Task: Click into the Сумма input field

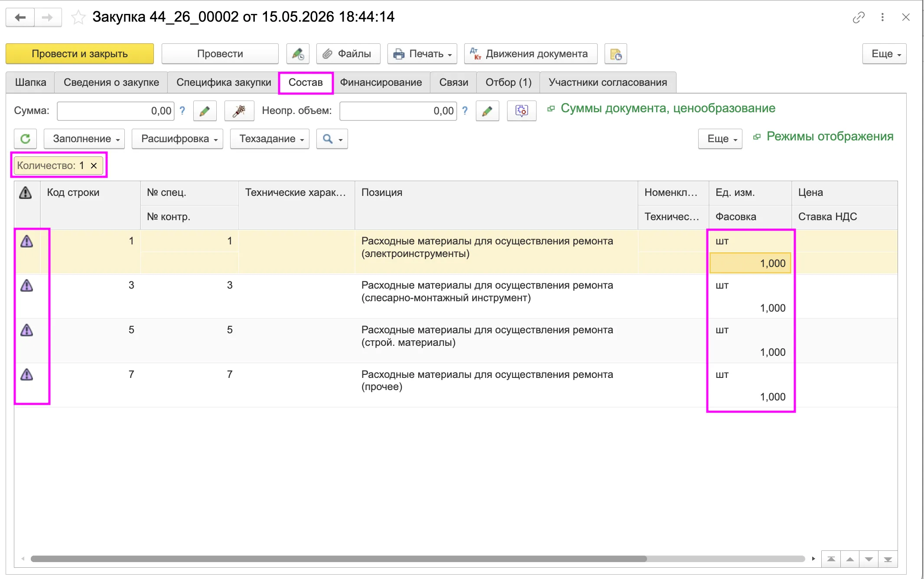Action: pyautogui.click(x=115, y=111)
